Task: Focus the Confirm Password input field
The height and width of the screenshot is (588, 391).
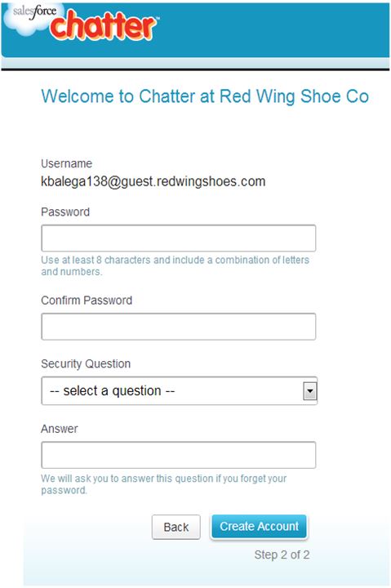Action: (179, 327)
